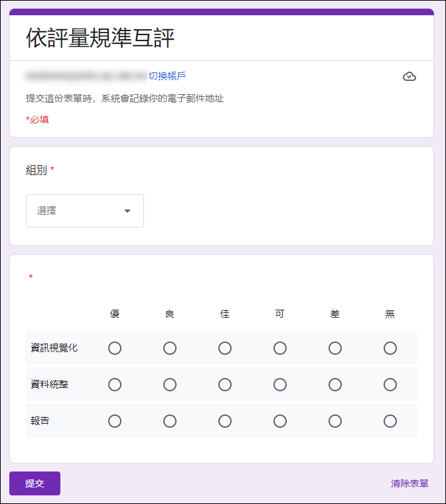The height and width of the screenshot is (504, 446).
Task: Select 差 for 報告
Action: point(335,421)
